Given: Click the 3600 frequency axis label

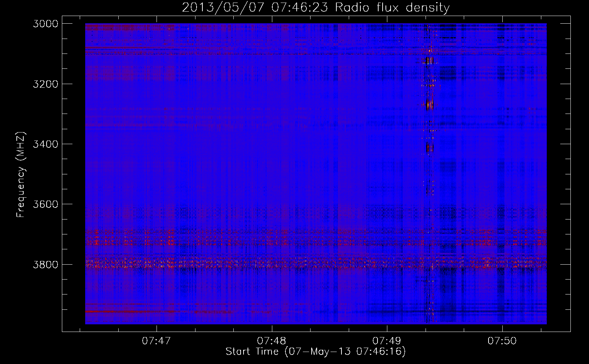Looking at the screenshot, I should 46,204.
